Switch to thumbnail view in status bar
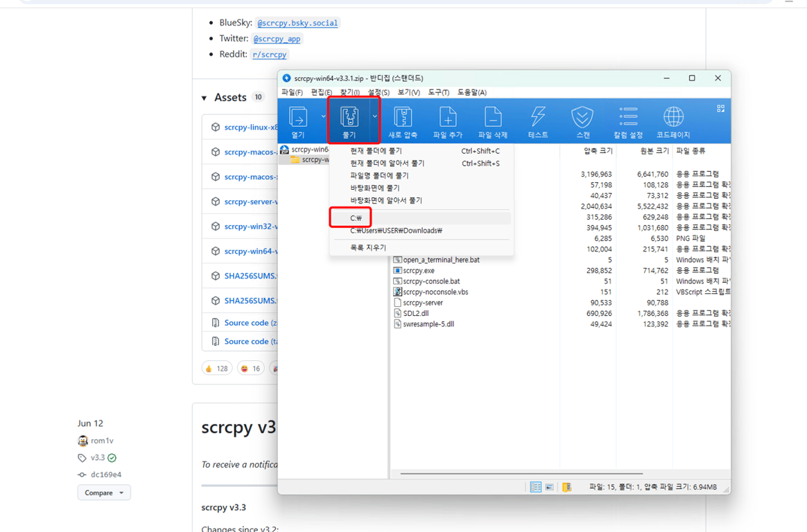 pyautogui.click(x=550, y=487)
